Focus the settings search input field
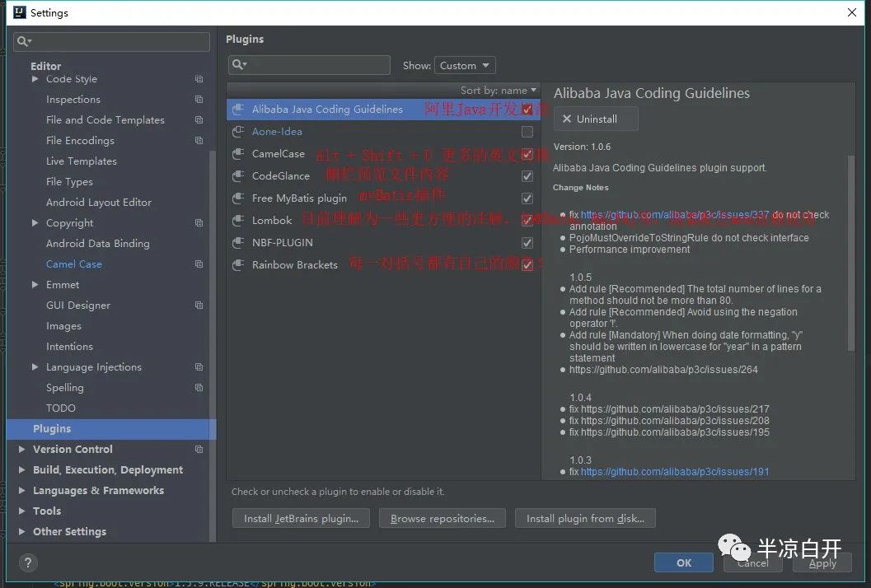The width and height of the screenshot is (871, 588). click(111, 42)
